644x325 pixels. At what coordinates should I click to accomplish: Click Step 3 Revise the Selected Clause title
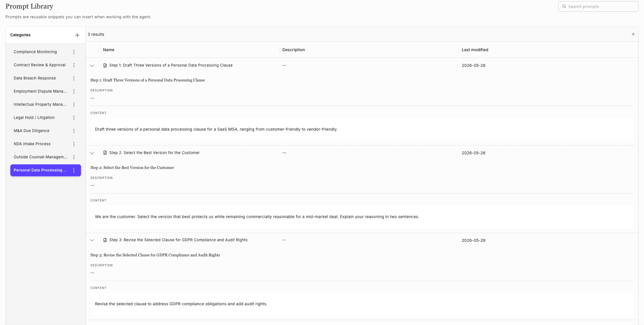(178, 240)
